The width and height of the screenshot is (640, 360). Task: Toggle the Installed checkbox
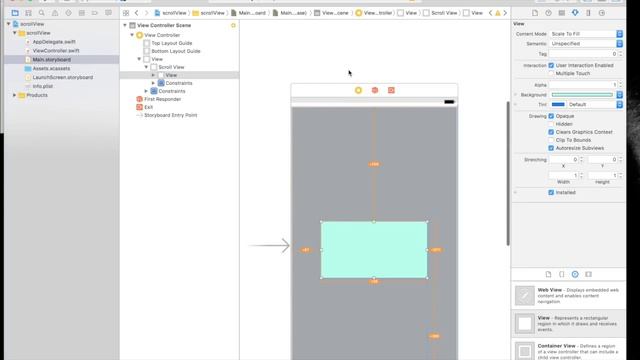[x=551, y=192]
